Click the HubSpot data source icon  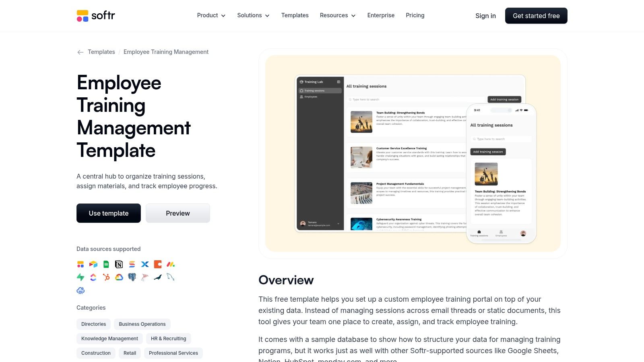pyautogui.click(x=106, y=277)
